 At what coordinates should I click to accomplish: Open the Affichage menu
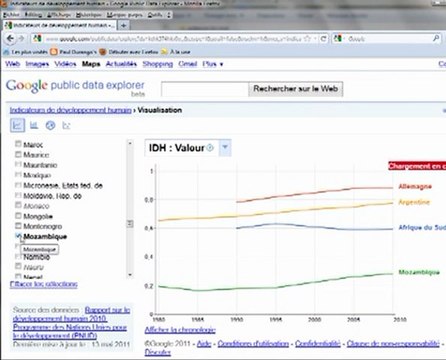59,15
